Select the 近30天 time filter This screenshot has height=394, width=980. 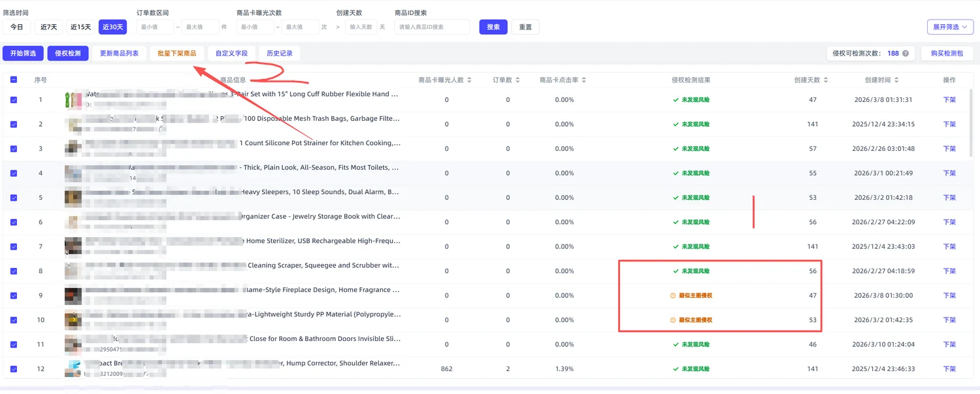pos(113,27)
